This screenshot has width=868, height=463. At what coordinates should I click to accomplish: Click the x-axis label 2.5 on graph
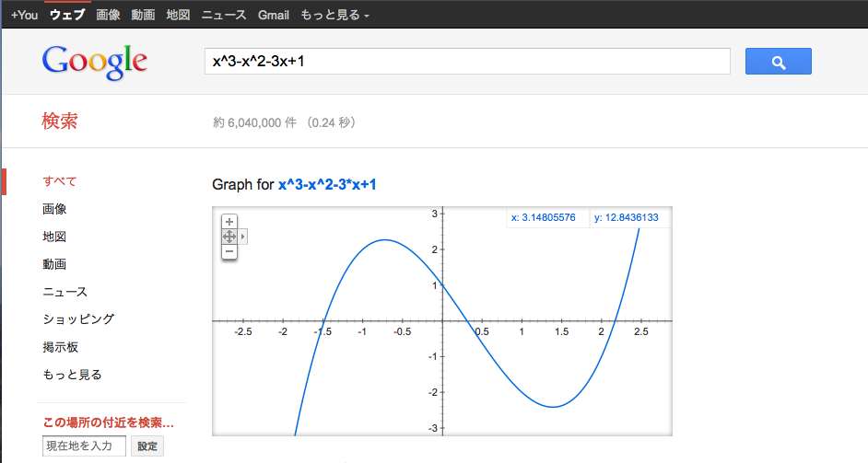pos(641,332)
